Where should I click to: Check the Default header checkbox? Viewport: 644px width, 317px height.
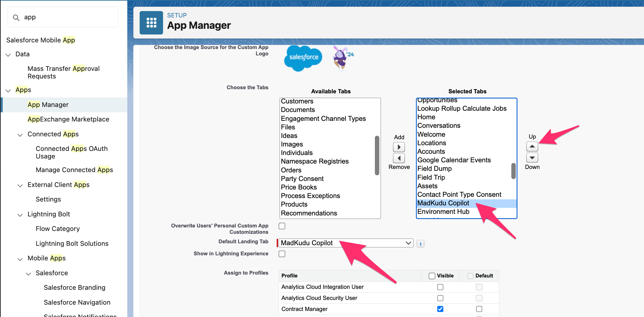tap(470, 276)
